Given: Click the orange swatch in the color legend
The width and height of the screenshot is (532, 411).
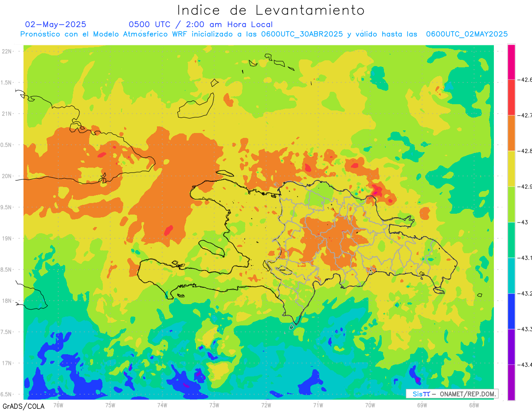Looking at the screenshot, I should [512, 133].
